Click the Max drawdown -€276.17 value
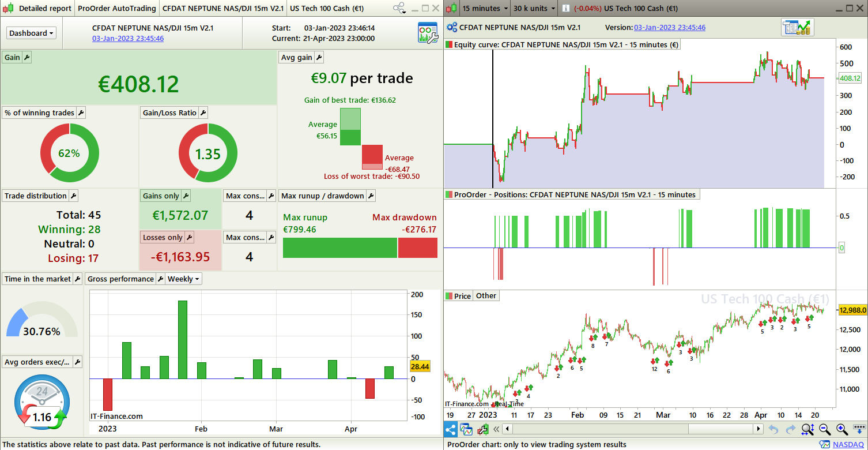The width and height of the screenshot is (868, 450). pyautogui.click(x=419, y=229)
